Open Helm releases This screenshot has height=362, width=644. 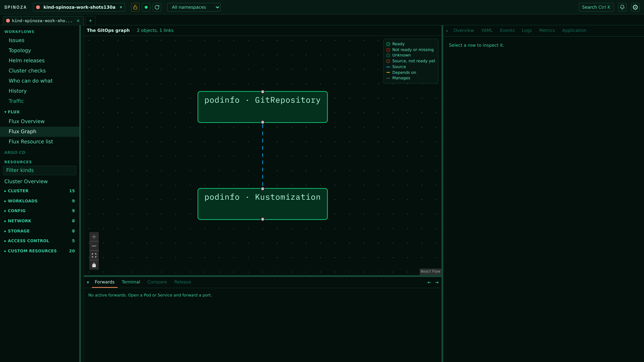pyautogui.click(x=39, y=60)
